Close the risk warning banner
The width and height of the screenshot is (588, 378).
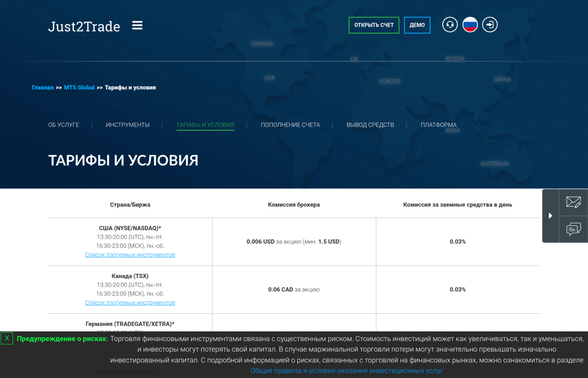7,338
